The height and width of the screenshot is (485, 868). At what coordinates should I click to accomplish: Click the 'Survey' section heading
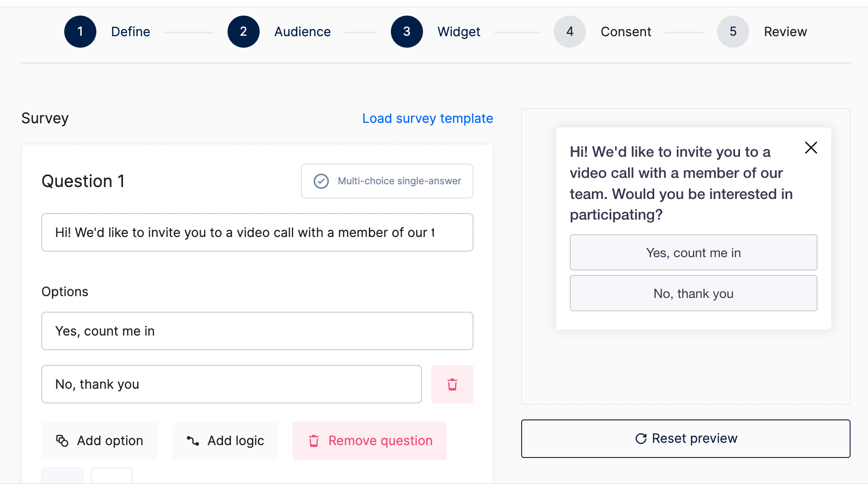point(45,118)
